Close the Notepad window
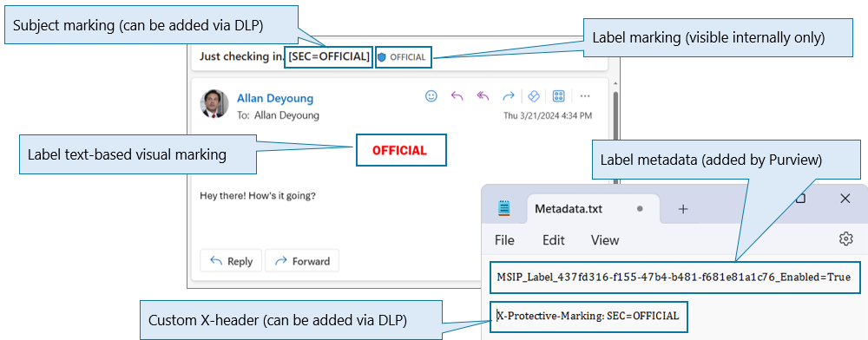 coord(845,199)
